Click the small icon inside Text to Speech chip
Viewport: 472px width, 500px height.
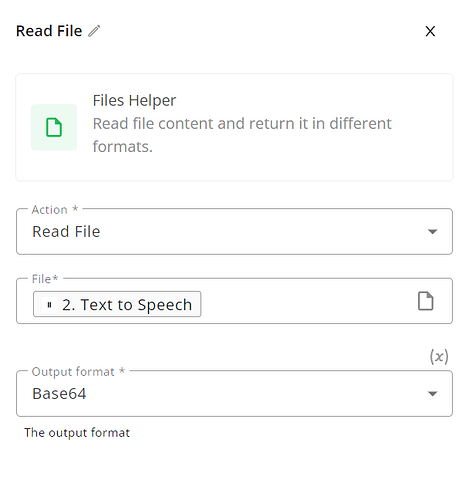point(49,305)
